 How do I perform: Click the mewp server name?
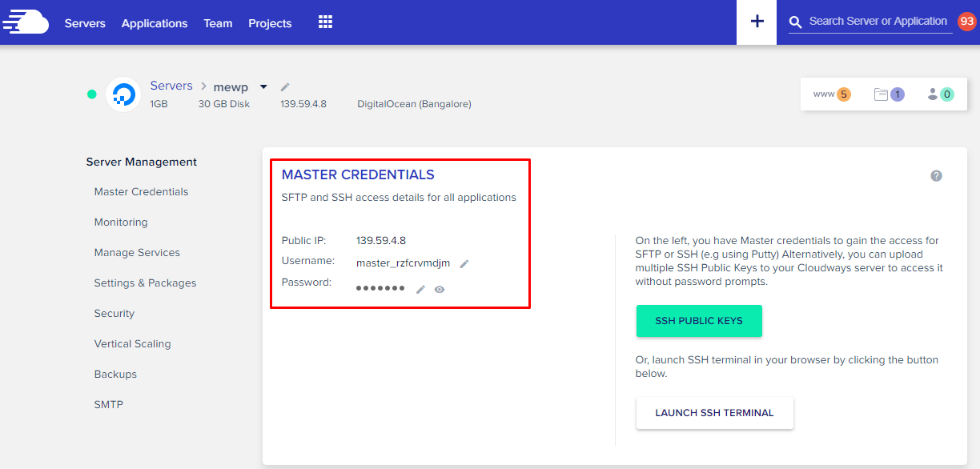click(x=231, y=86)
